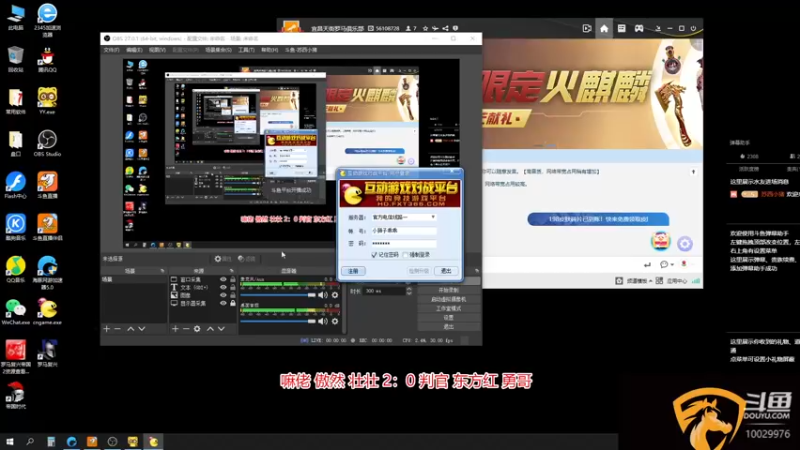
Task: Expand scenes dock header icon
Action: pyautogui.click(x=162, y=271)
